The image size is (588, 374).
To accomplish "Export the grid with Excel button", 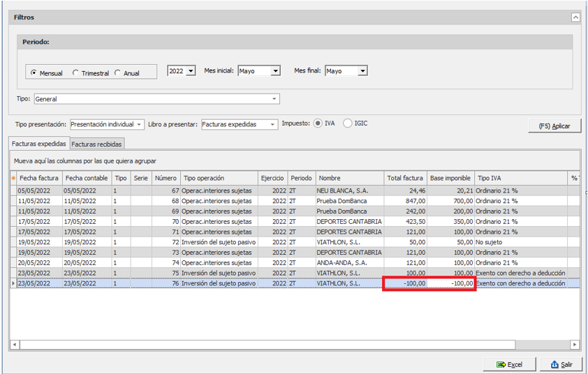I will click(x=509, y=364).
